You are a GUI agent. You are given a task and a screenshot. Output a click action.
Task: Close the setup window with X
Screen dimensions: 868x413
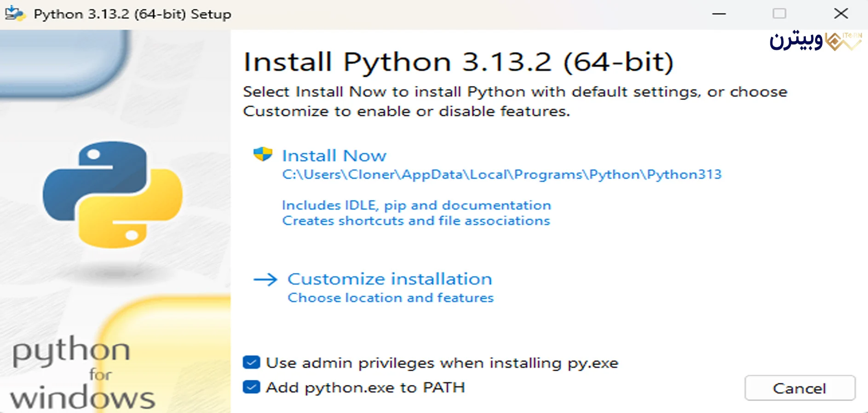(841, 13)
